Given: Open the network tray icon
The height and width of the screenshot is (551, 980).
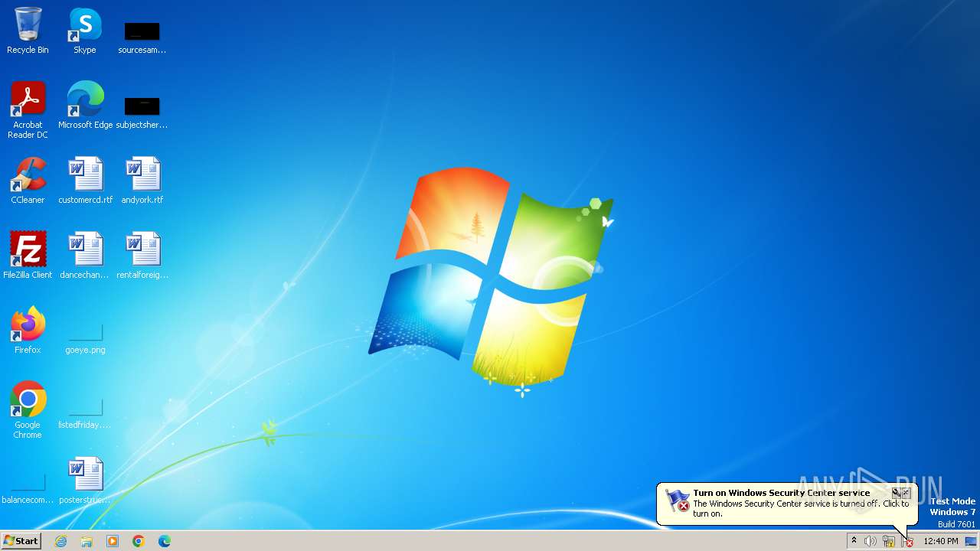Looking at the screenshot, I should tap(889, 541).
